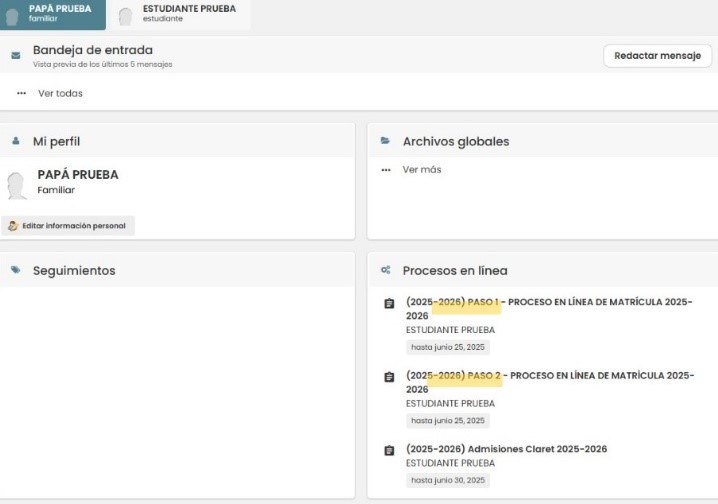Click the gears icon beside Procesos en línea
This screenshot has height=504, width=718.
point(385,270)
